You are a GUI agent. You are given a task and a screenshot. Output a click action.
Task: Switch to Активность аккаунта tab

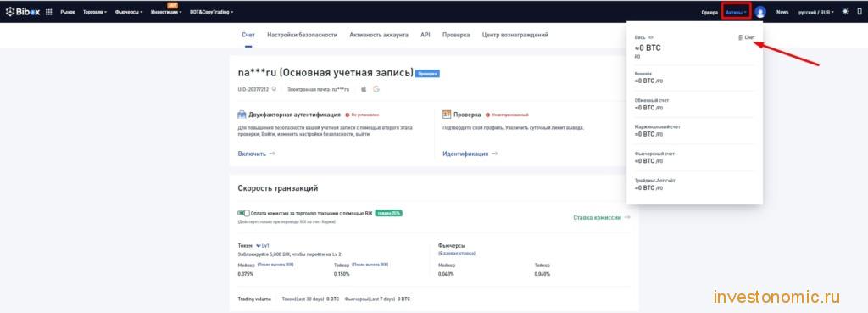click(x=379, y=35)
